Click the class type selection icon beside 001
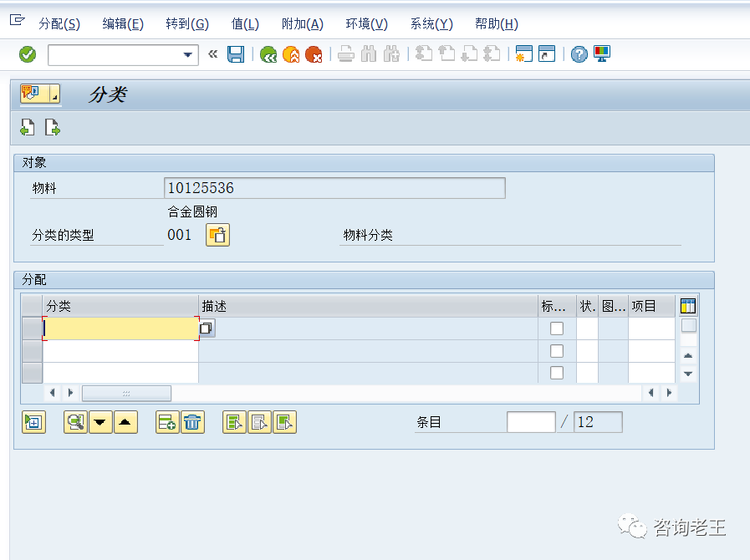 (x=218, y=235)
